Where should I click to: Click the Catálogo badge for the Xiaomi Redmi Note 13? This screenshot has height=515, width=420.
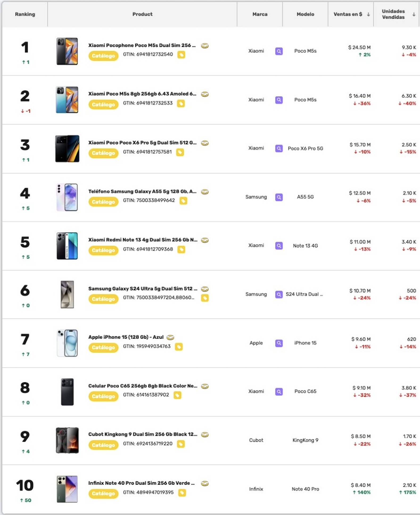click(x=103, y=250)
